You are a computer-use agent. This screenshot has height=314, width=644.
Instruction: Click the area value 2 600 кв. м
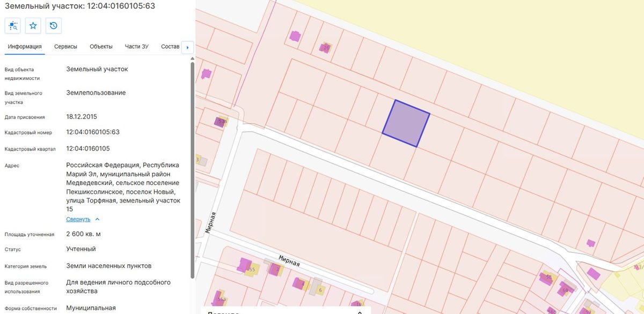83,234
